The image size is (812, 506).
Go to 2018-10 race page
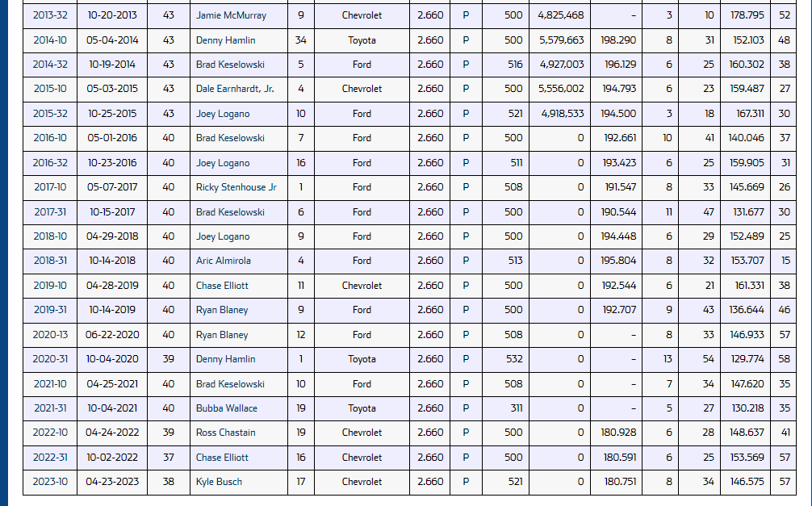tap(50, 236)
